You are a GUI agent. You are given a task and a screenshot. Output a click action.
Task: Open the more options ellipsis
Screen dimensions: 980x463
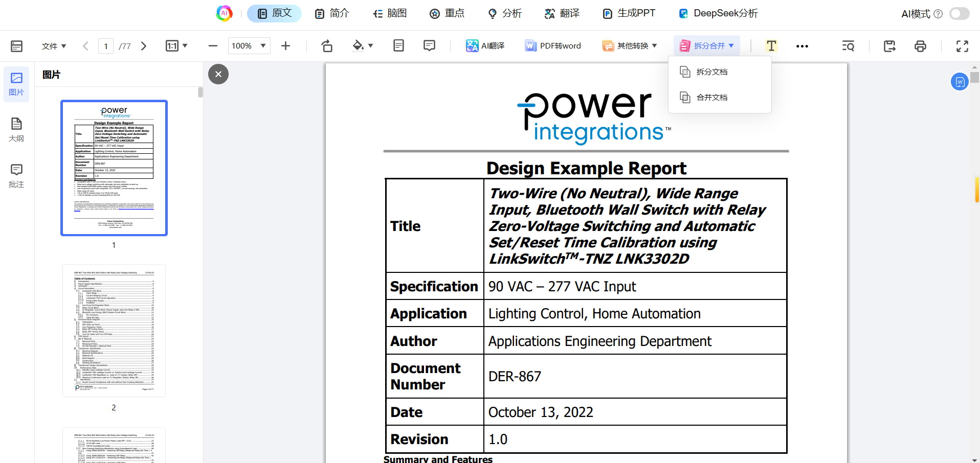(x=802, y=46)
